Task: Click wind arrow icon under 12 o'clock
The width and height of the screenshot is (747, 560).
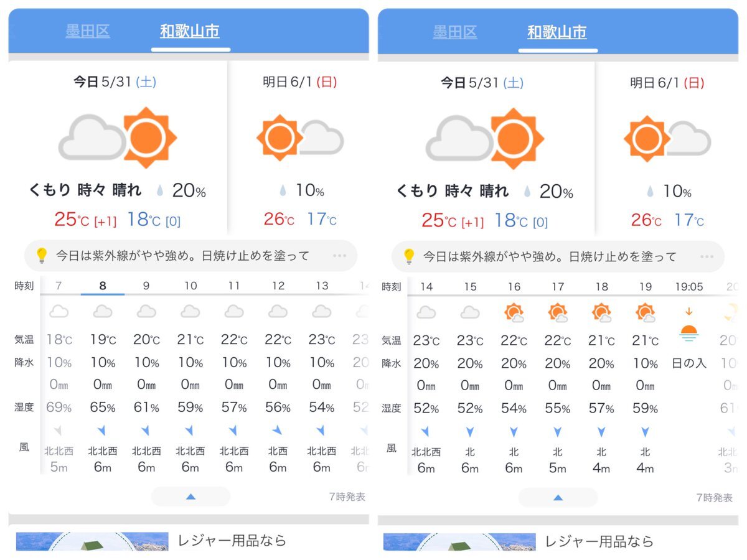Action: coord(278,431)
